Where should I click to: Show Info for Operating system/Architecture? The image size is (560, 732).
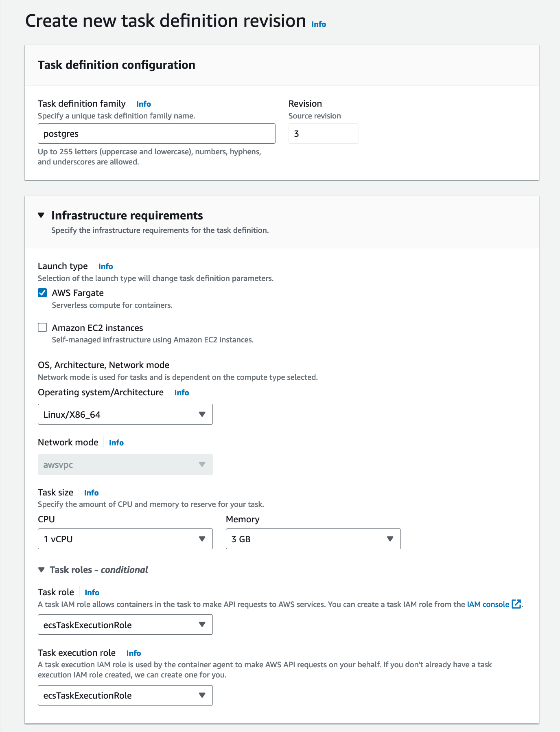pos(182,393)
